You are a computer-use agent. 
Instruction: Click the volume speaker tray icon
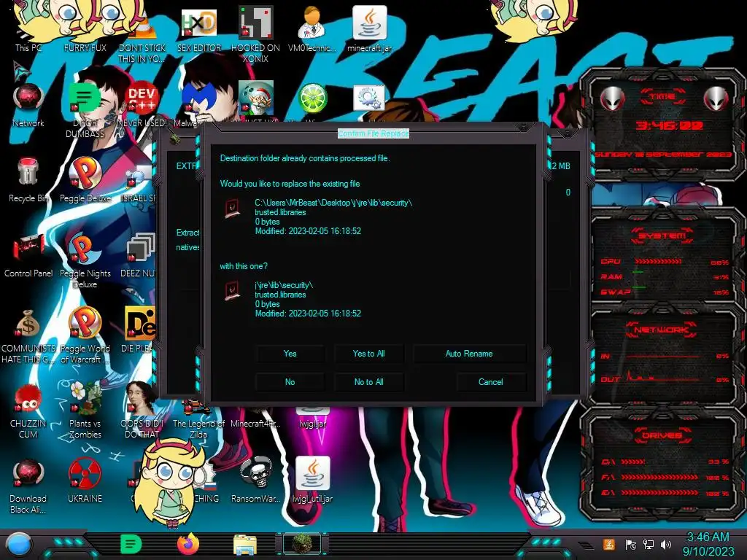coord(666,544)
